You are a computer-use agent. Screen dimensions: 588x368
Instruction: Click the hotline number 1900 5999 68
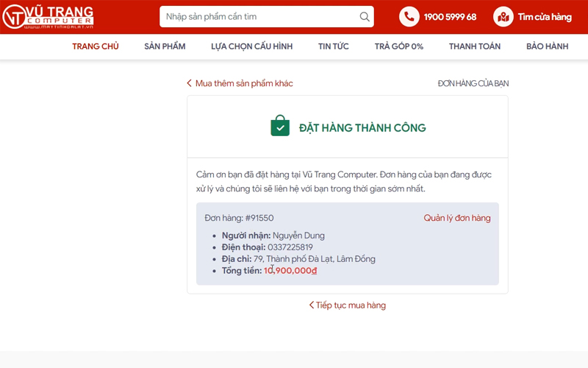pyautogui.click(x=450, y=17)
